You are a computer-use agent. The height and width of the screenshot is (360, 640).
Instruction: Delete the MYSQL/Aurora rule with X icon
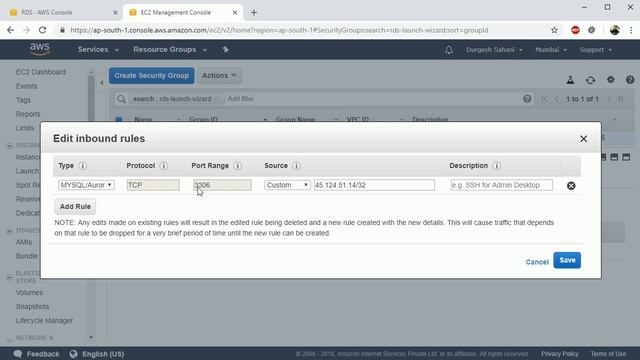pos(571,186)
